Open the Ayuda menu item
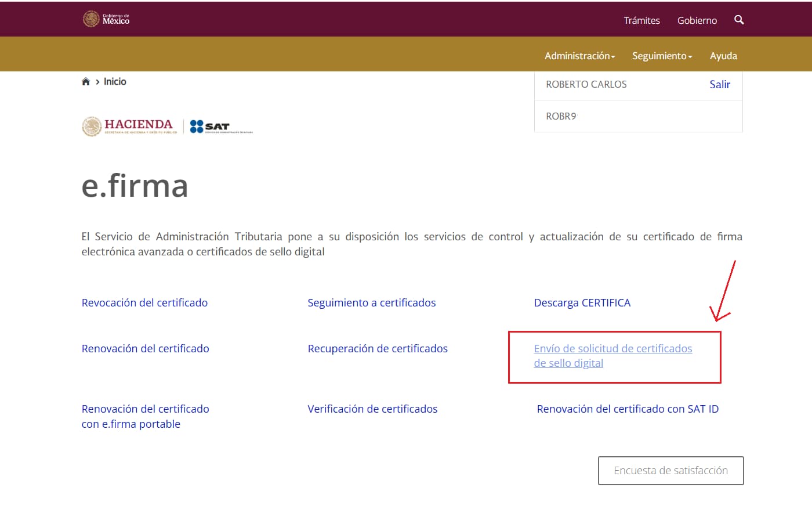The height and width of the screenshot is (516, 812). [723, 56]
